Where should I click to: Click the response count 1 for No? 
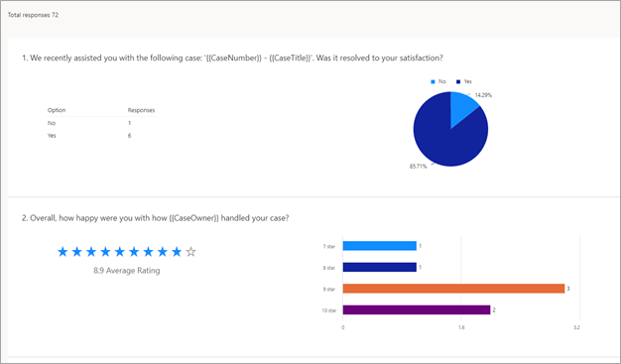(129, 123)
